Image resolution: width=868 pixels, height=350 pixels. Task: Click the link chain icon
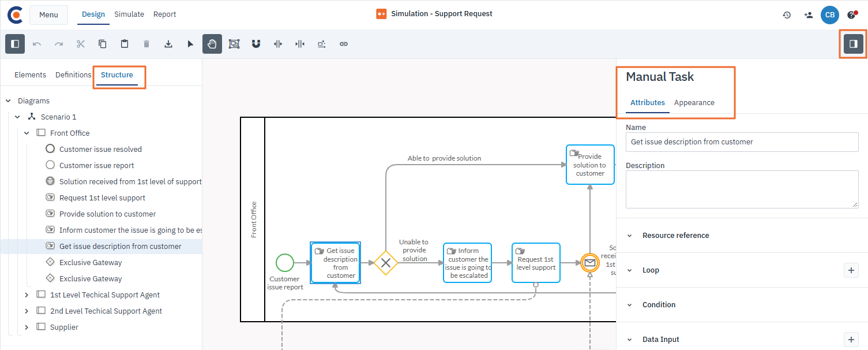[x=344, y=44]
